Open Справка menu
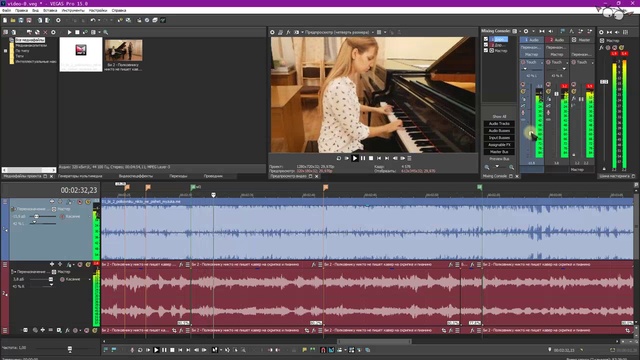The image size is (640, 360). tap(119, 10)
